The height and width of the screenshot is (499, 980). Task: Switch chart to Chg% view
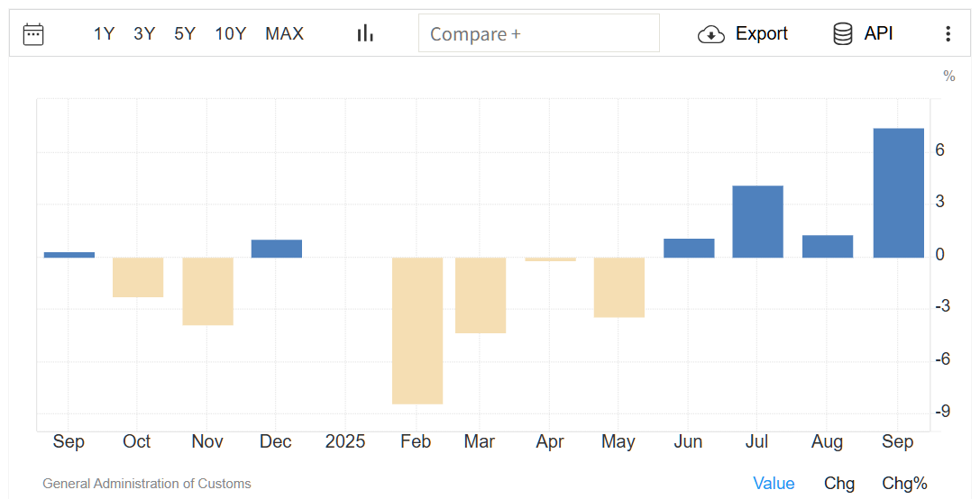point(904,484)
